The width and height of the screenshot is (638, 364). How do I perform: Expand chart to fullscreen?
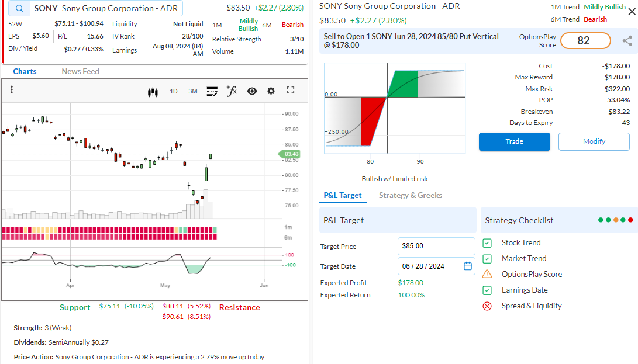291,91
